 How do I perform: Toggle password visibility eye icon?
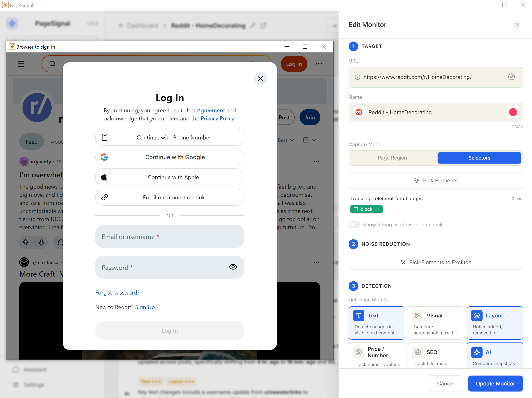coord(233,267)
